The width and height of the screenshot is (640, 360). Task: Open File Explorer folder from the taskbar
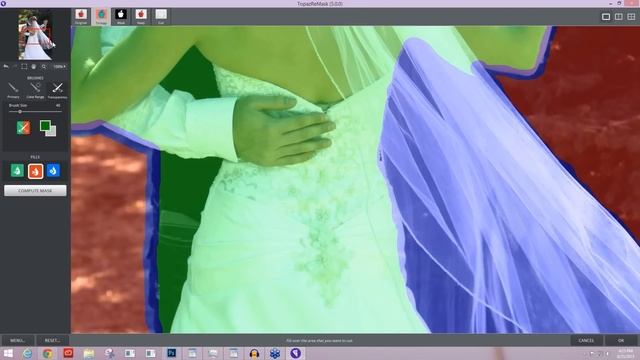click(x=89, y=353)
